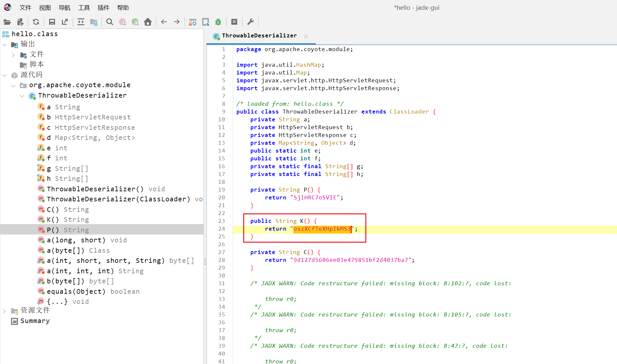Go to main activity home icon

tap(148, 22)
